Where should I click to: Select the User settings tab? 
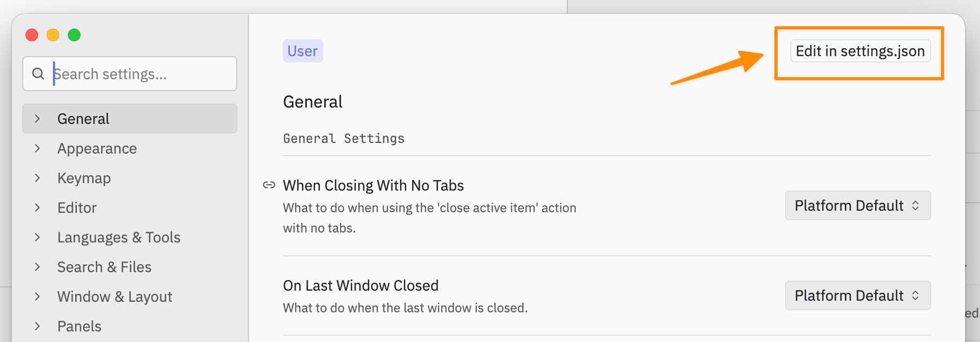(x=302, y=51)
